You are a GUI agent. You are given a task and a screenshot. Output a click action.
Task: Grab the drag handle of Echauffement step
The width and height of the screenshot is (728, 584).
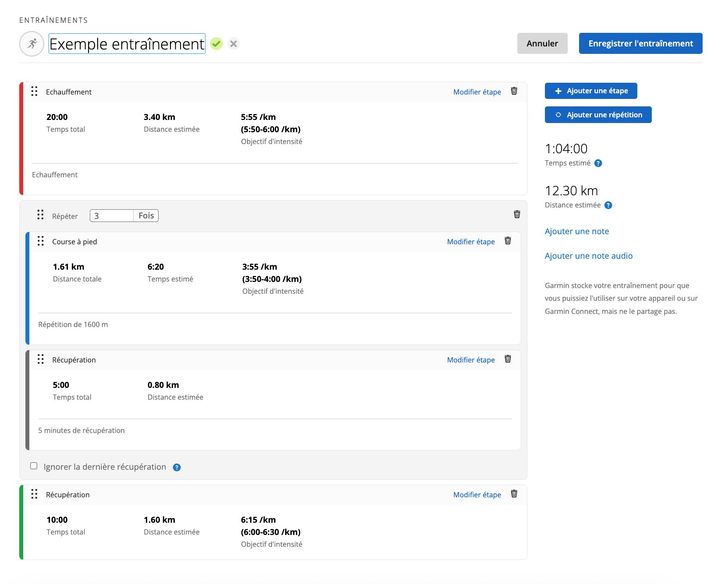point(34,91)
